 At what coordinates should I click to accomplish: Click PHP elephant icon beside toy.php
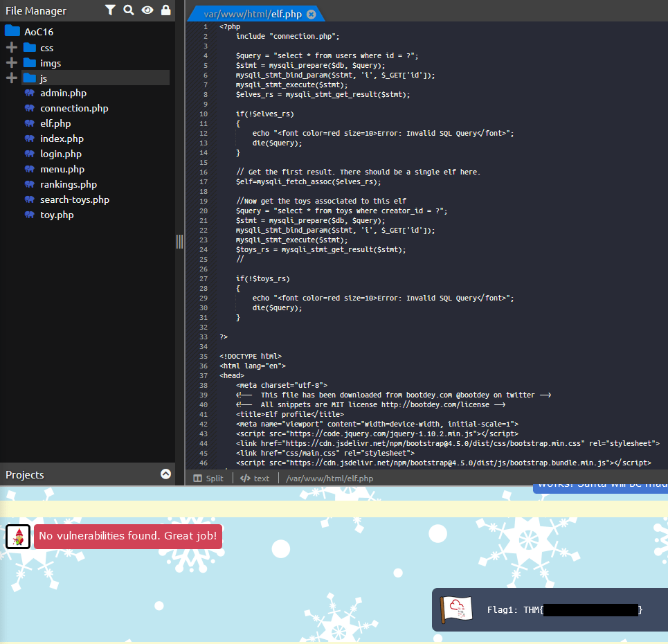click(x=29, y=215)
